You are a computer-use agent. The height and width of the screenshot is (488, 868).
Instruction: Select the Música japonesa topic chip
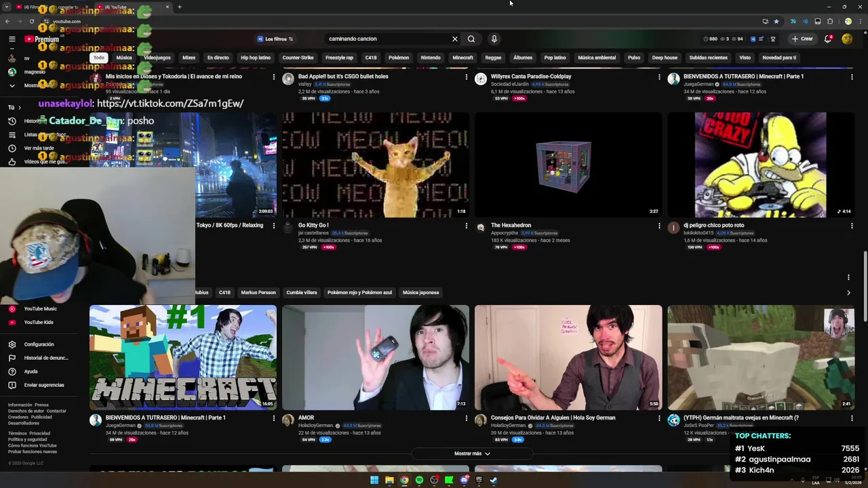pos(420,293)
